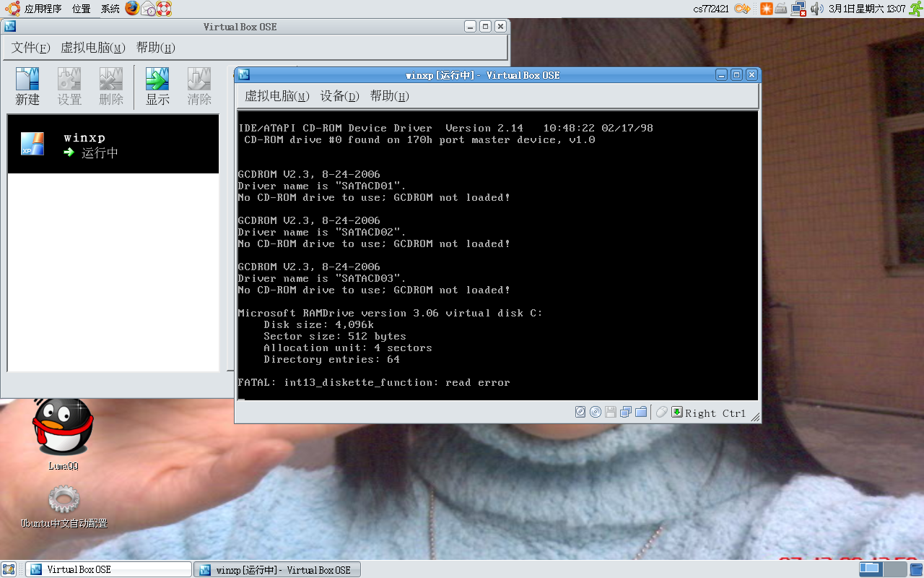Click the VirtualBox OSE manager title bar icon
Screen dimensions: 924x578
pyautogui.click(x=10, y=26)
